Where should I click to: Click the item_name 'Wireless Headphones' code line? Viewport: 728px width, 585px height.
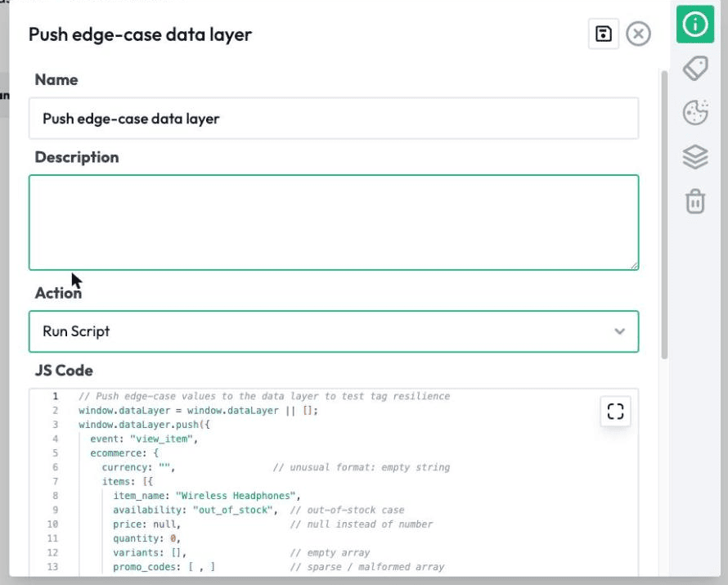click(207, 496)
